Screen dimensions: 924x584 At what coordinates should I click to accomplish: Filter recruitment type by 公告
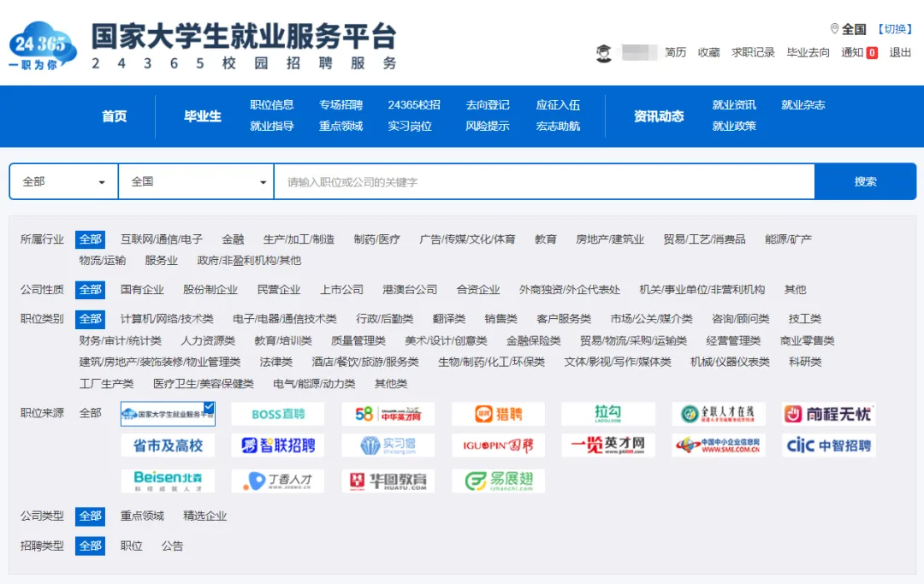pos(172,546)
